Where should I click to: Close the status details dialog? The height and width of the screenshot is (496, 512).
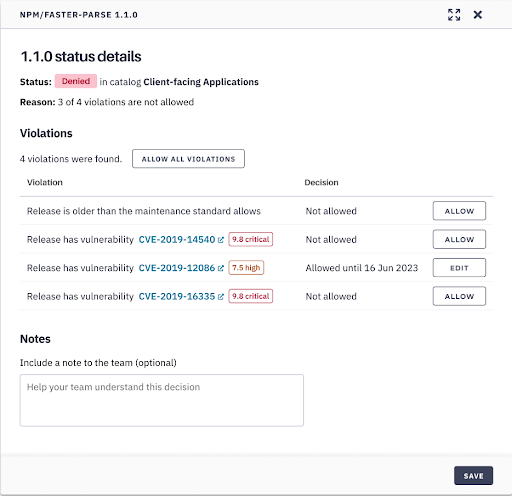[x=478, y=15]
